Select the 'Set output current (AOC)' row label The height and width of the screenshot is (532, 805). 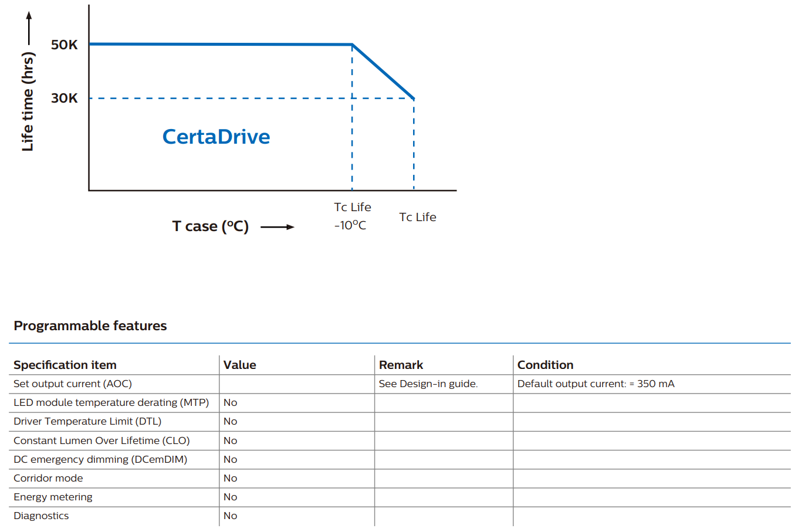click(x=73, y=384)
